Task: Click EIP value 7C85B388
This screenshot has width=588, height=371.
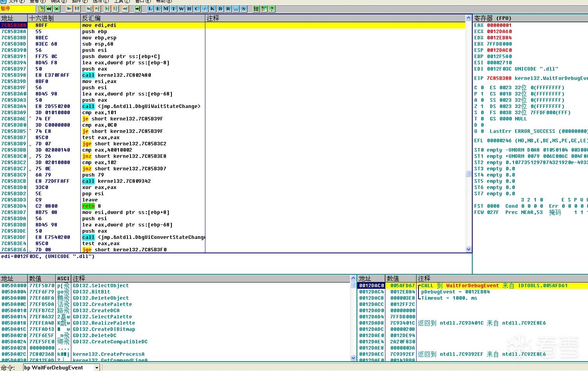Action: coord(499,78)
